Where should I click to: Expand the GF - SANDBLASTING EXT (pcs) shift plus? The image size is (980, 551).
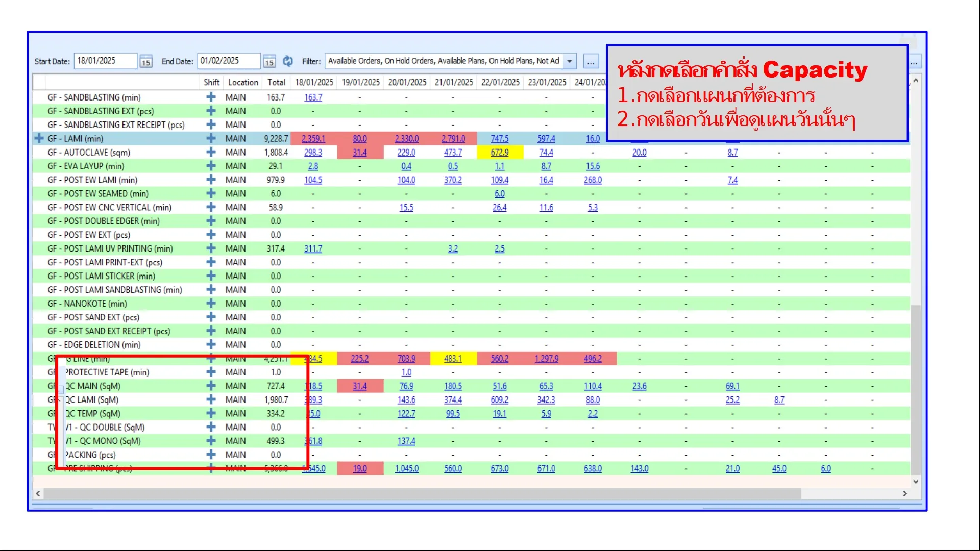pyautogui.click(x=211, y=111)
